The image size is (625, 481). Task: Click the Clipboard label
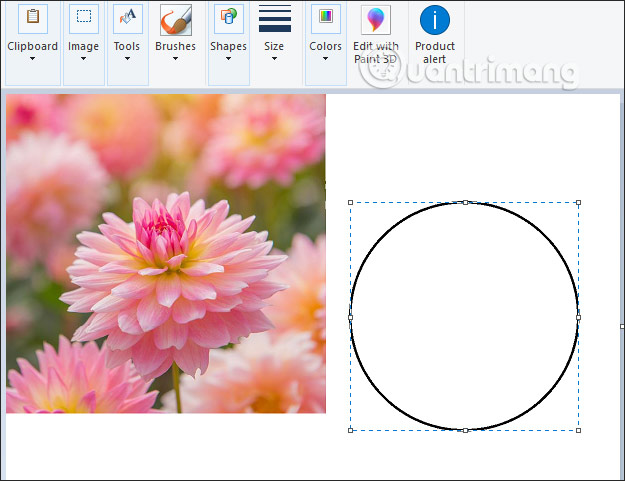(33, 46)
